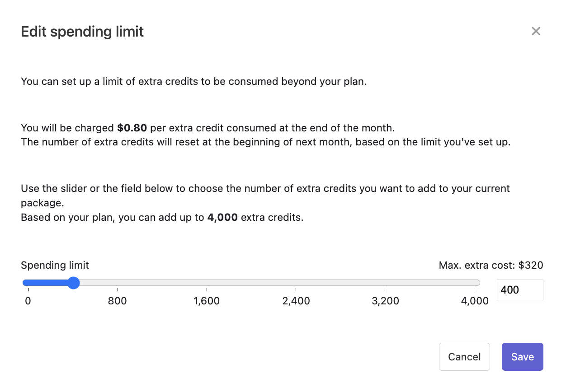566x392 pixels.
Task: Close the Edit spending limit dialog
Action: click(x=536, y=31)
